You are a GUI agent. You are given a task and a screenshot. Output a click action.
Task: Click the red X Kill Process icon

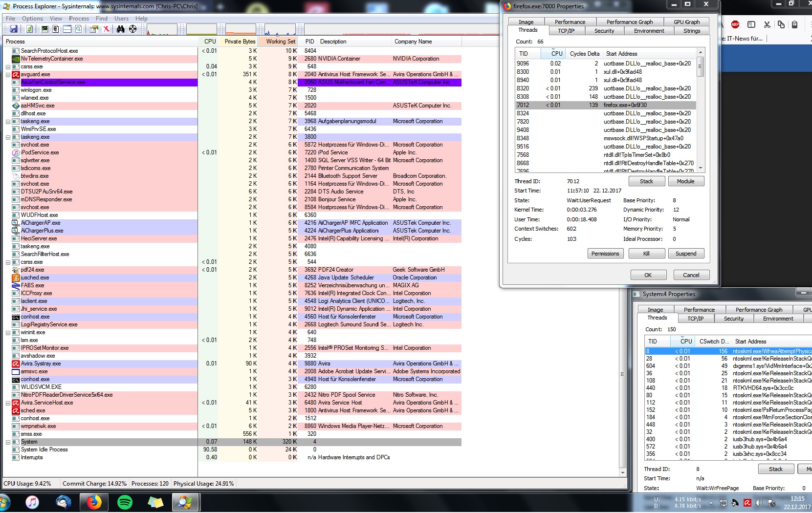tap(106, 29)
